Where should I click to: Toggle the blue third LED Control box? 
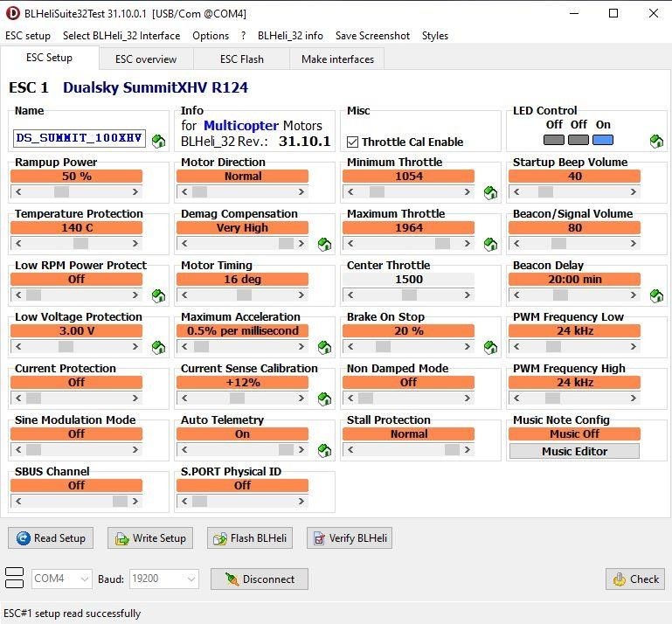603,140
